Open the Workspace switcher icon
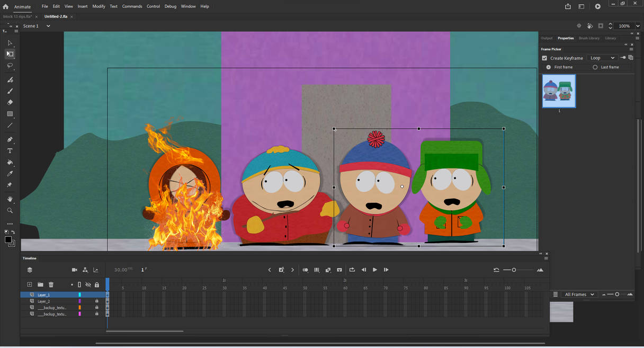The image size is (644, 348). tap(581, 6)
